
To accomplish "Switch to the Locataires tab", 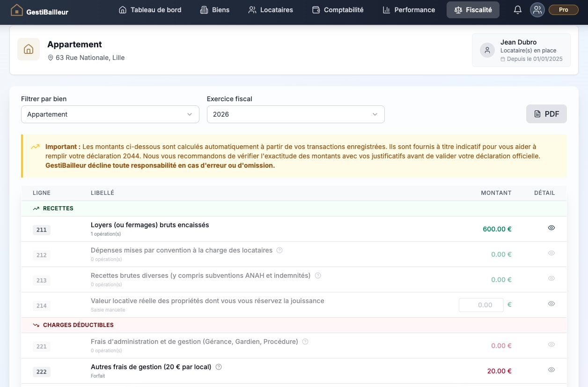I will pos(271,10).
